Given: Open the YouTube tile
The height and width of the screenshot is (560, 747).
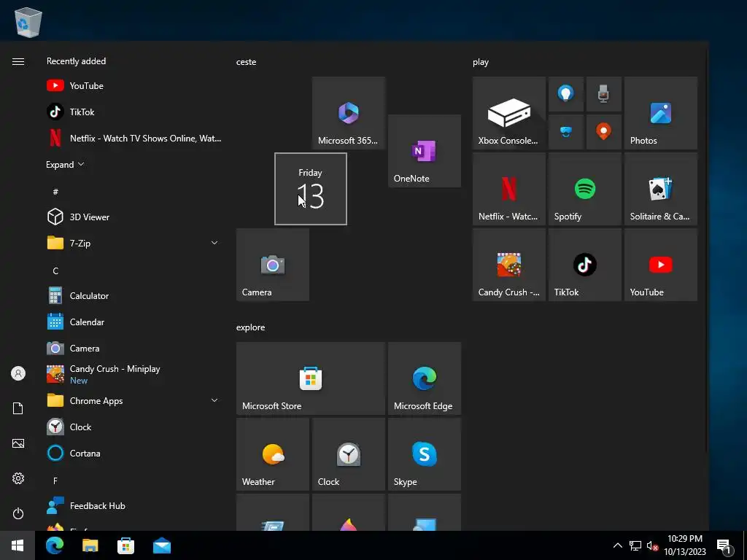Looking at the screenshot, I should [x=661, y=265].
